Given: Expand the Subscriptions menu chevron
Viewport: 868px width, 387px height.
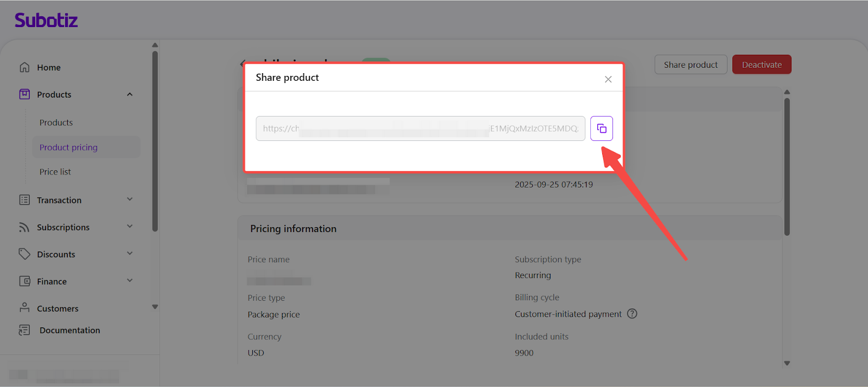Looking at the screenshot, I should click(130, 227).
